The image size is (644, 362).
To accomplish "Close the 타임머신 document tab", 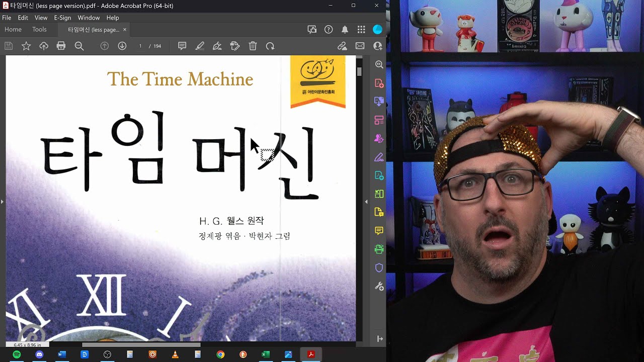I will (125, 30).
